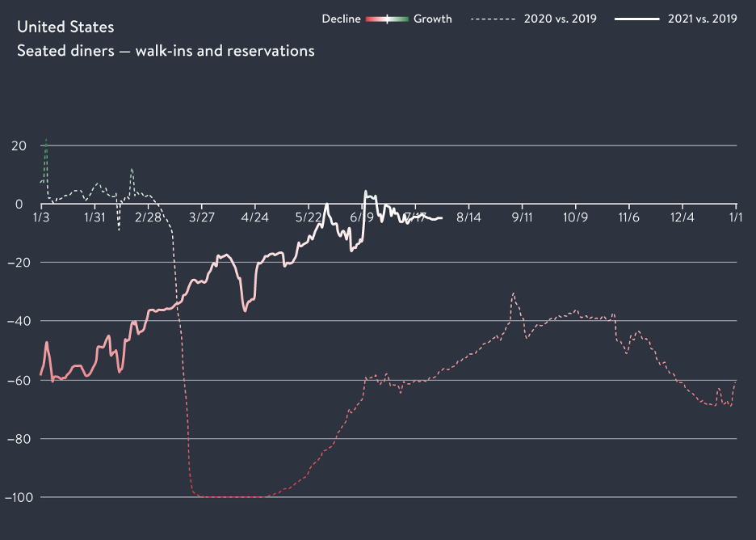Select the "United States" chart title
The image size is (756, 540).
pos(65,27)
